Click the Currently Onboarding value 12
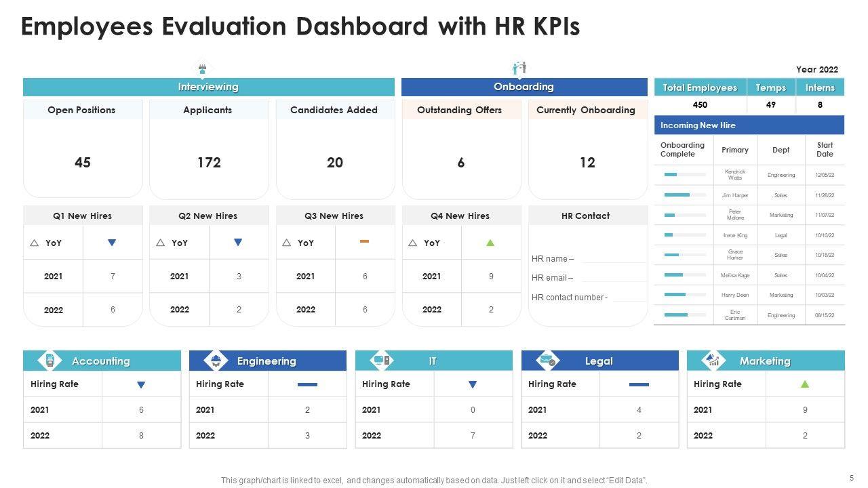This screenshot has width=868, height=488. [x=587, y=163]
